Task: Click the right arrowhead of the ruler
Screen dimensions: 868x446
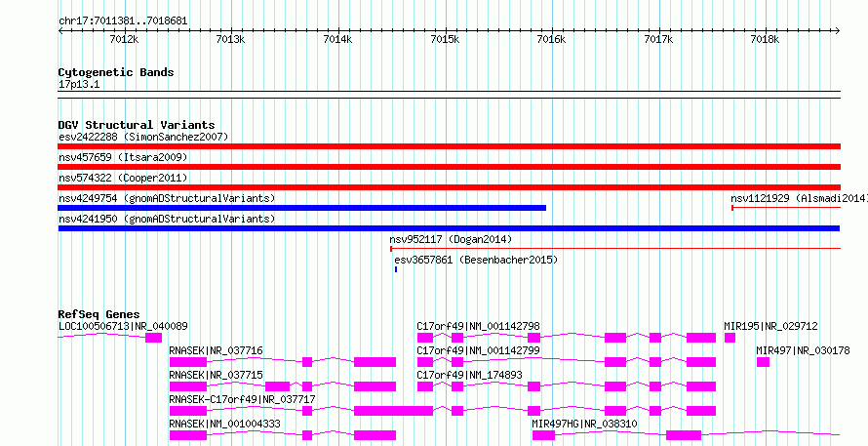Action: click(x=837, y=31)
